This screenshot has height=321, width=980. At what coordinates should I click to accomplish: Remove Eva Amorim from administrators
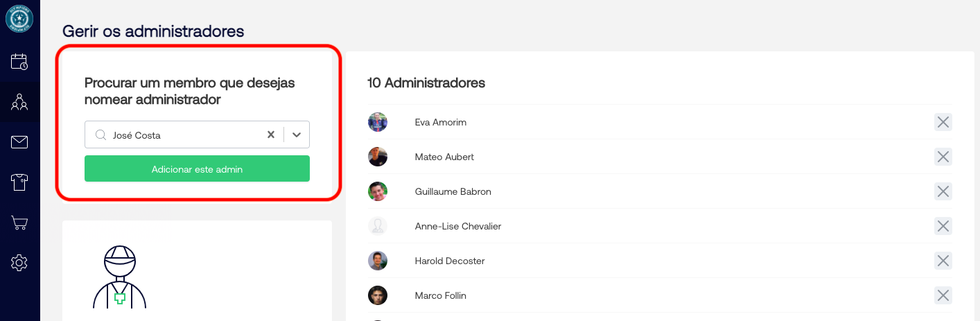coord(943,123)
